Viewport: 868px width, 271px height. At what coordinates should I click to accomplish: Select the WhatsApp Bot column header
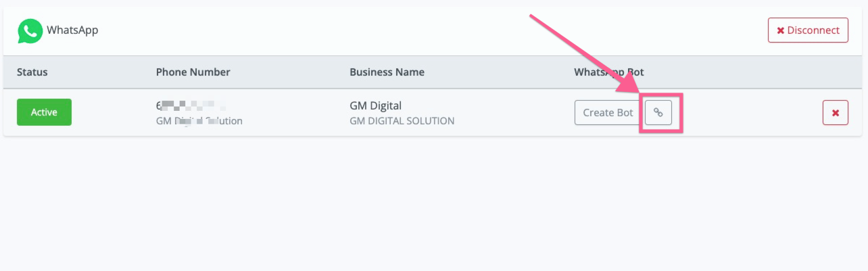[x=609, y=72]
